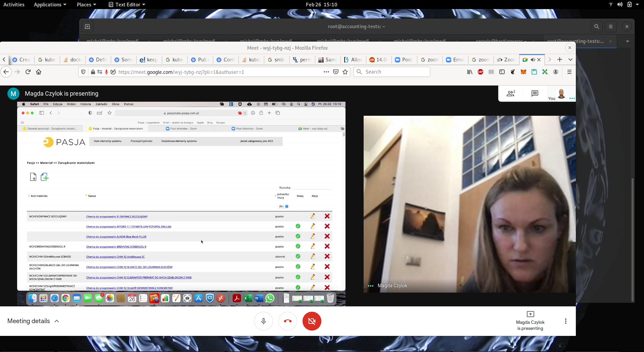The width and height of the screenshot is (644, 352).
Task: Open the clock showing Feb 26 15:10
Action: coord(321,4)
